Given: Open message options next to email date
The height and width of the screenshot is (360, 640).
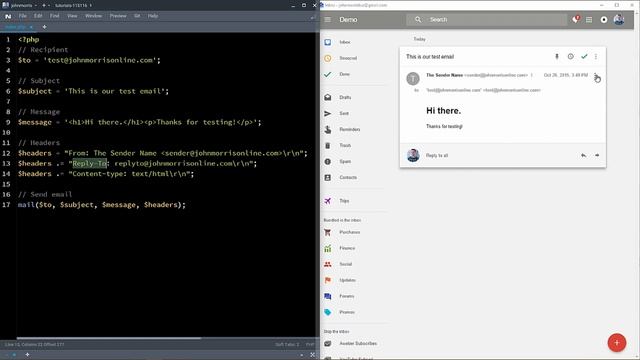Looking at the screenshot, I should [596, 75].
